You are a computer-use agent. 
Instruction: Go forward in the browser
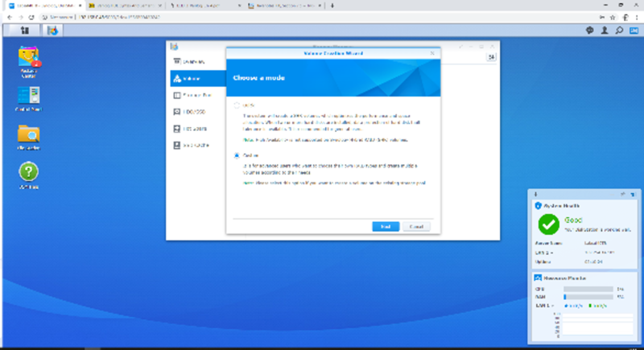(x=21, y=17)
